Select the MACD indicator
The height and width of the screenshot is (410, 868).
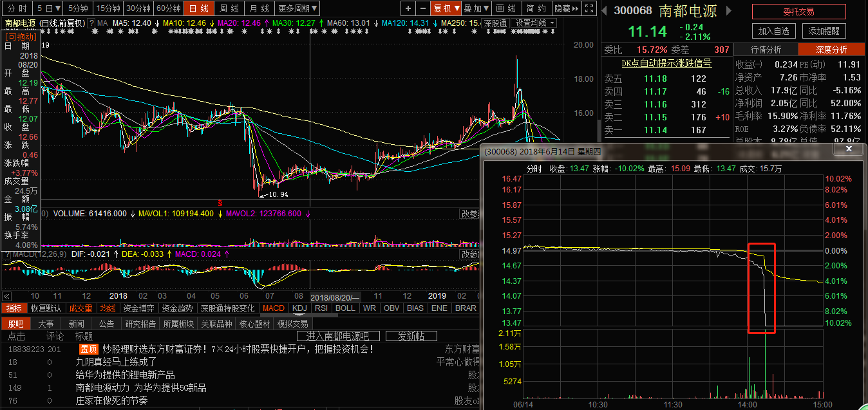click(274, 308)
